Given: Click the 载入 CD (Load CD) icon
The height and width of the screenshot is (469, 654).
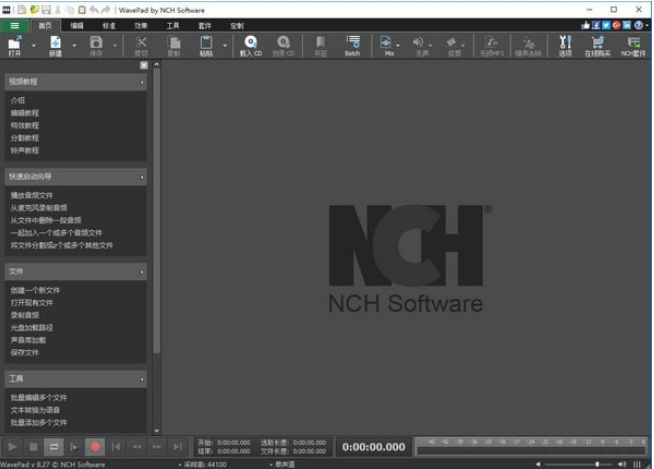Looking at the screenshot, I should 250,45.
